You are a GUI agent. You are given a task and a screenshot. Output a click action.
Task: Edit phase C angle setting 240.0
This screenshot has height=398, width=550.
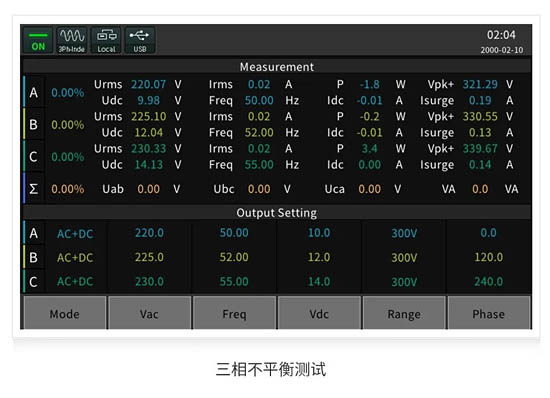488,281
